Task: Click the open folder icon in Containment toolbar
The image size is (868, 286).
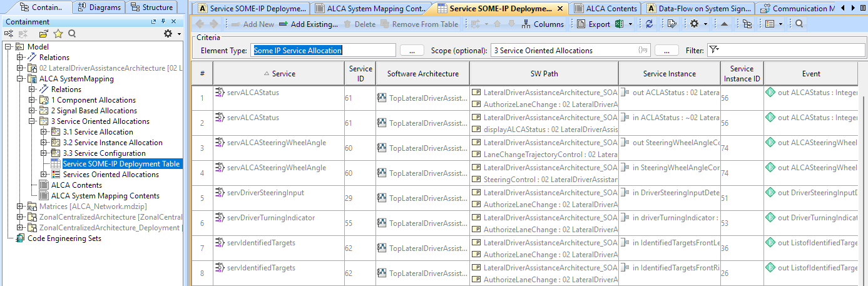Action: pos(43,34)
